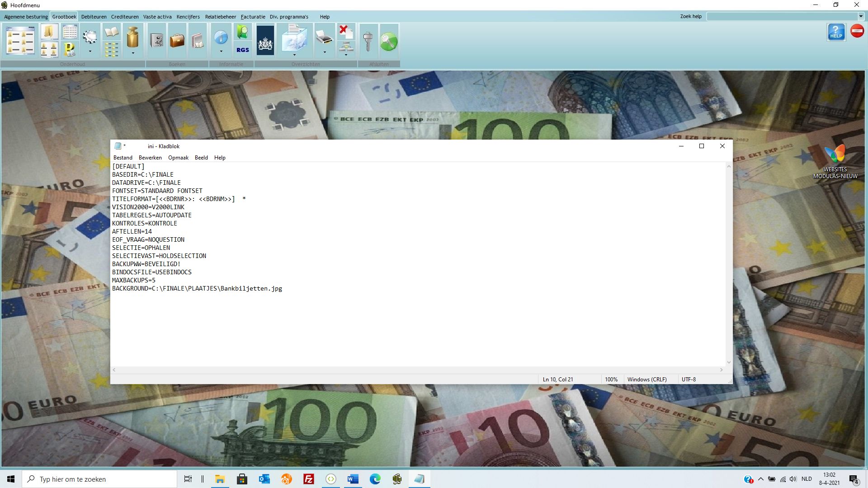
Task: Click the hierarchy structure icon
Action: point(346,47)
